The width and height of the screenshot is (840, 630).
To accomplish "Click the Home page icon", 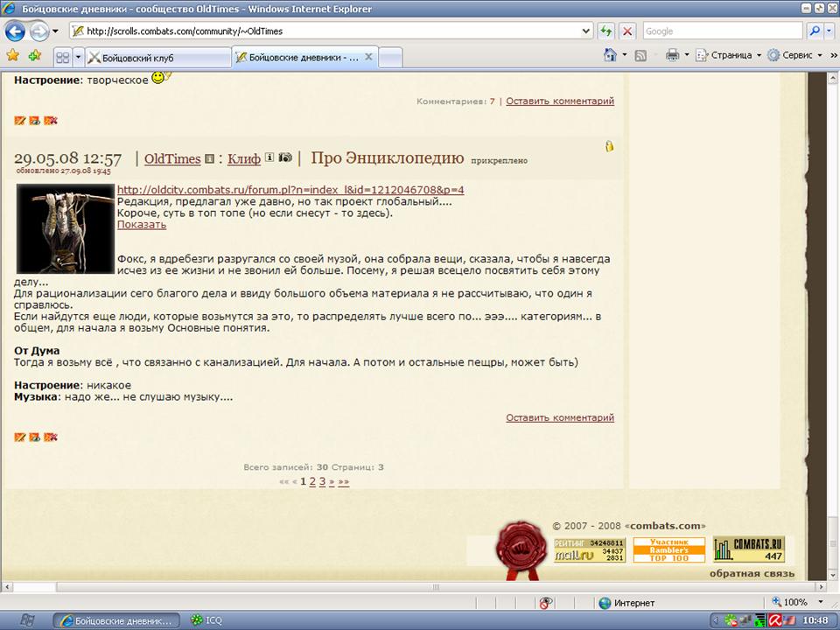I will (610, 54).
